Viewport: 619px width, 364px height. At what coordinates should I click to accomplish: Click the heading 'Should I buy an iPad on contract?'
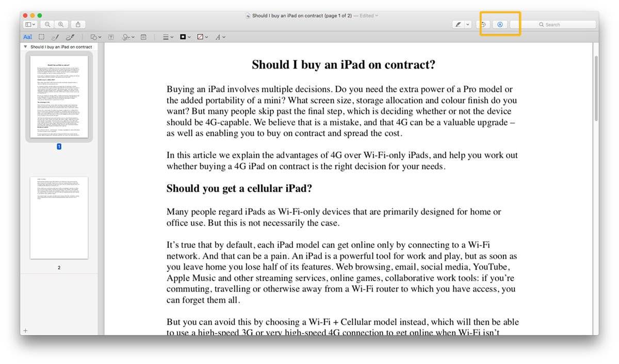coord(344,65)
